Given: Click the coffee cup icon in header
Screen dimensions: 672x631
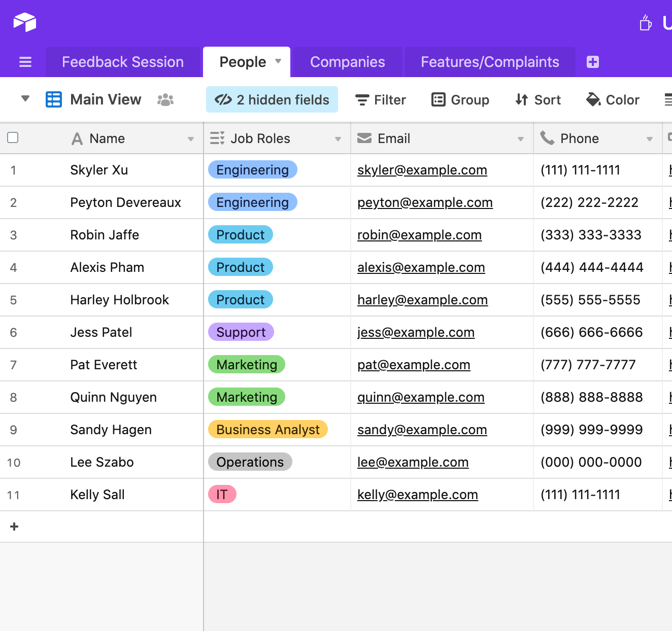Looking at the screenshot, I should click(x=645, y=23).
